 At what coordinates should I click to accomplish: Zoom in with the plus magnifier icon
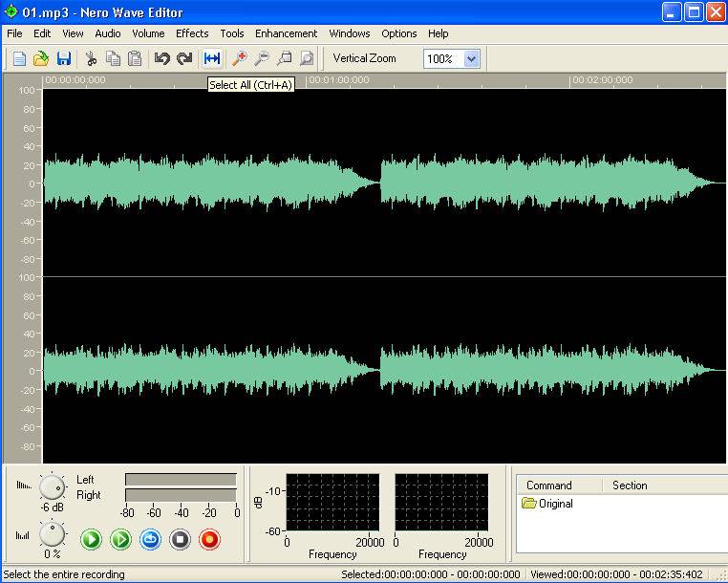coord(240,58)
